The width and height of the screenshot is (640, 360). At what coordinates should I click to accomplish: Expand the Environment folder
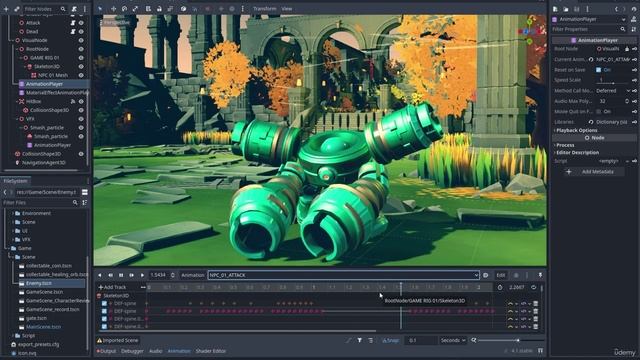(x=13, y=213)
